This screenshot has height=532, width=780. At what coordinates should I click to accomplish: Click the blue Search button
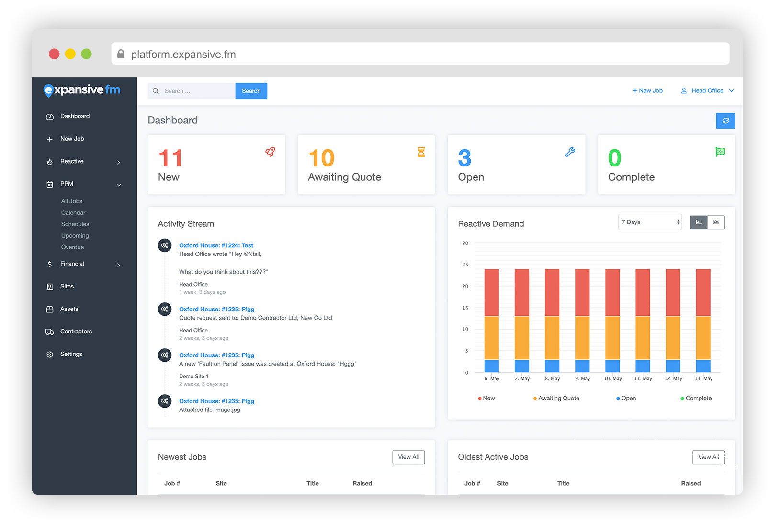[x=251, y=91]
